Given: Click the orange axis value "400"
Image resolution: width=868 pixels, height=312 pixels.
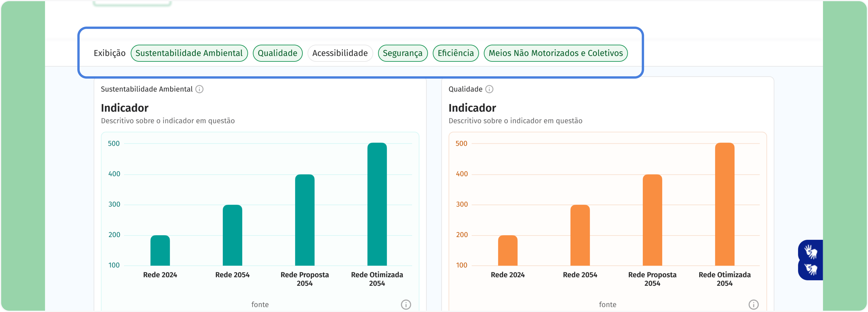Looking at the screenshot, I should point(462,174).
